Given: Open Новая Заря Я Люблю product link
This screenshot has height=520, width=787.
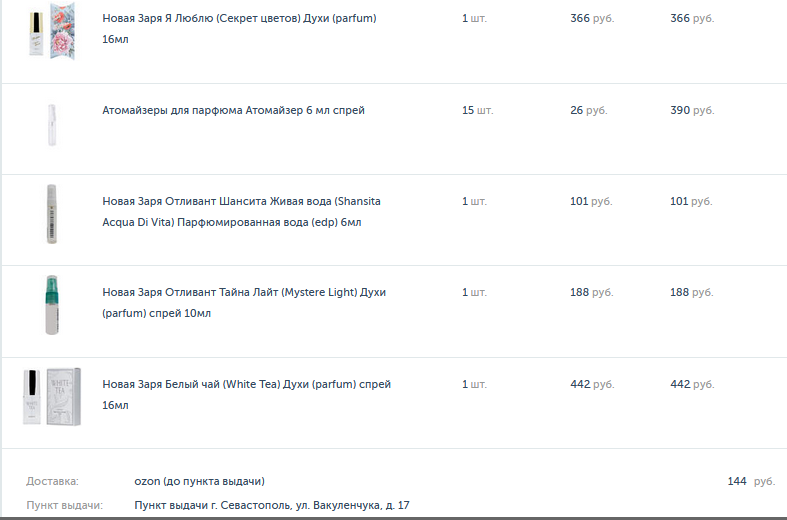Looking at the screenshot, I should (239, 29).
